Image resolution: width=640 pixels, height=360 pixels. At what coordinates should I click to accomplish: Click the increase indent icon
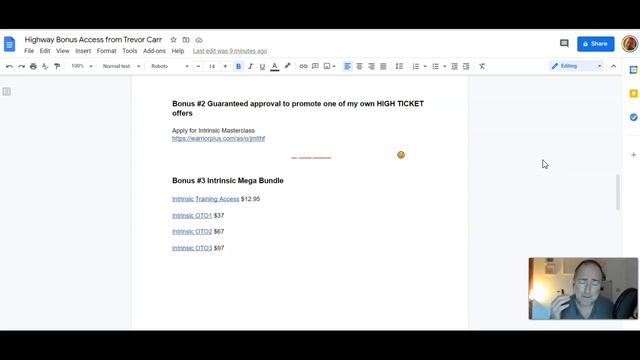[466, 66]
